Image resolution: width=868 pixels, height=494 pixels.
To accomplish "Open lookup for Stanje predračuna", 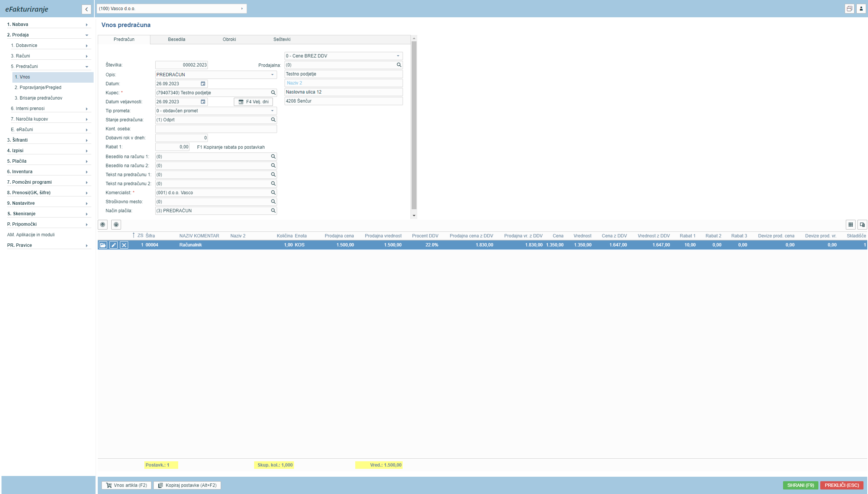I will click(x=273, y=120).
